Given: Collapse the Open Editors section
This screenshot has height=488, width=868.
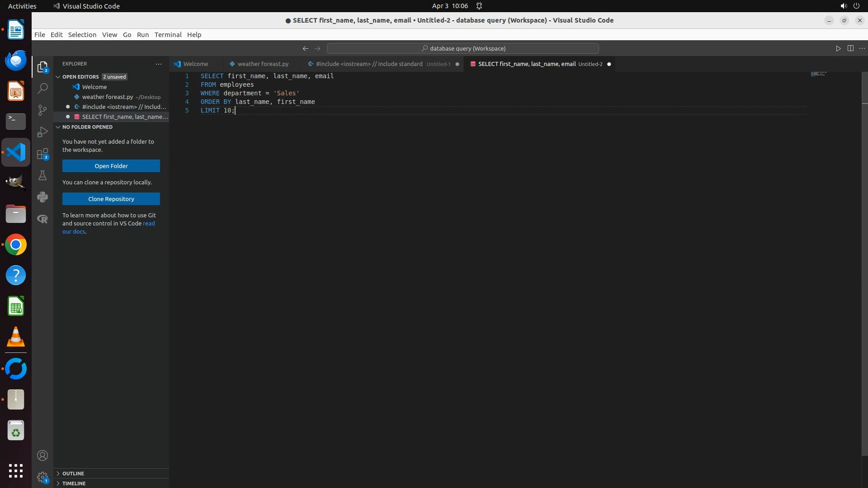Looking at the screenshot, I should (x=58, y=77).
